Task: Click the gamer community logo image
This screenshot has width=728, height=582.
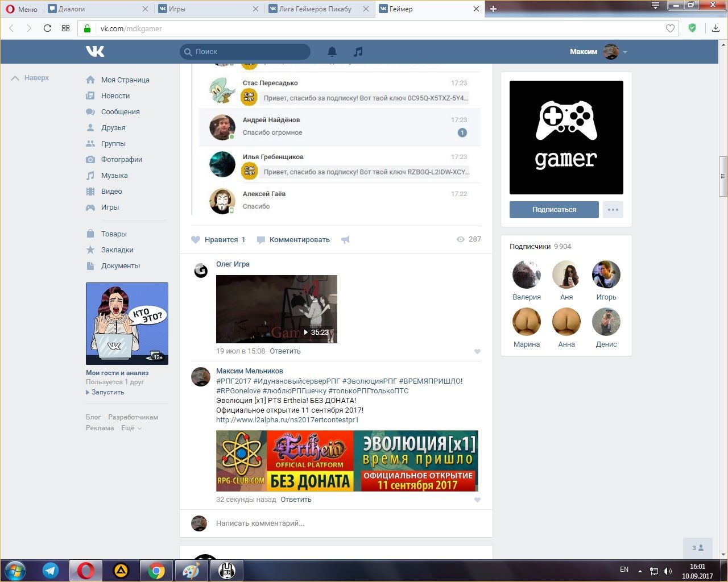Action: point(566,138)
